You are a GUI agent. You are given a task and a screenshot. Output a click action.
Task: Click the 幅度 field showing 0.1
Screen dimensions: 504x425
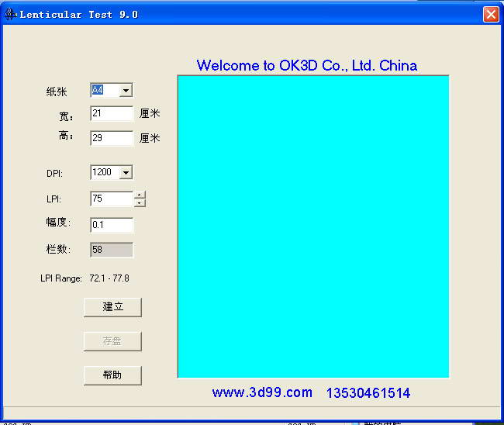(112, 225)
